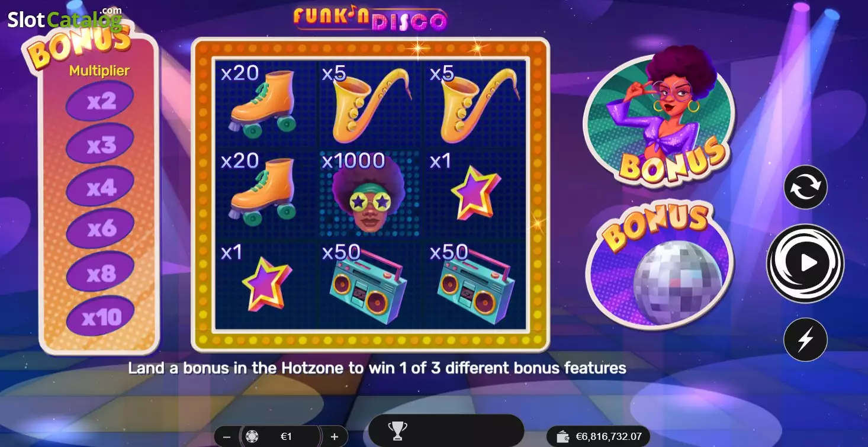Decrease bet with the minus button
The width and height of the screenshot is (868, 447).
[x=227, y=437]
